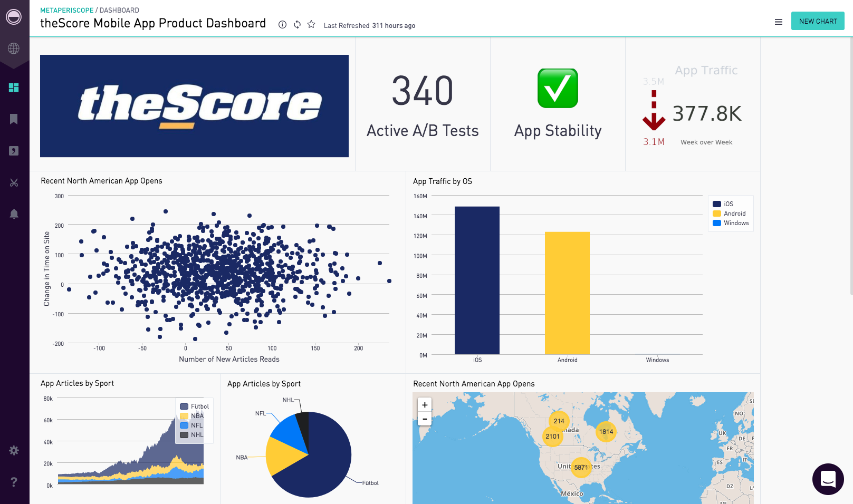Click the App Traffic by OS chart title
853x504 pixels.
click(442, 181)
